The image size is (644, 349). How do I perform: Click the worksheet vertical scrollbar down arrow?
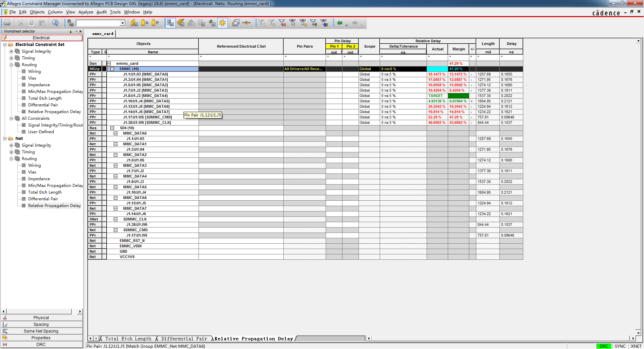(639, 333)
